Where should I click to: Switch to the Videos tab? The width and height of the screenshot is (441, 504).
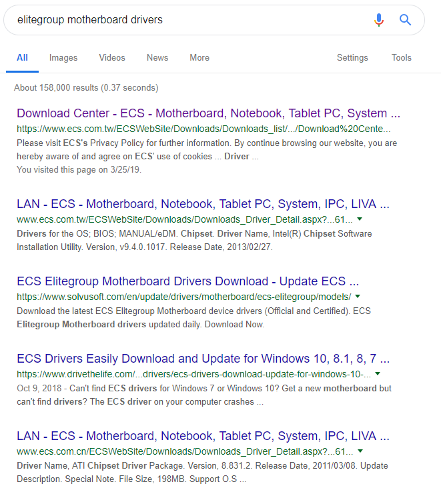(x=112, y=57)
